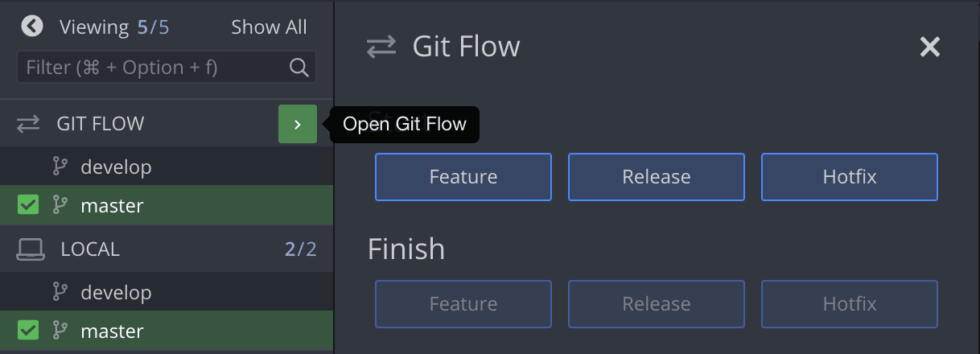Click the back arrow icon beside Viewing
Screen dimensions: 980x354
pos(32,27)
